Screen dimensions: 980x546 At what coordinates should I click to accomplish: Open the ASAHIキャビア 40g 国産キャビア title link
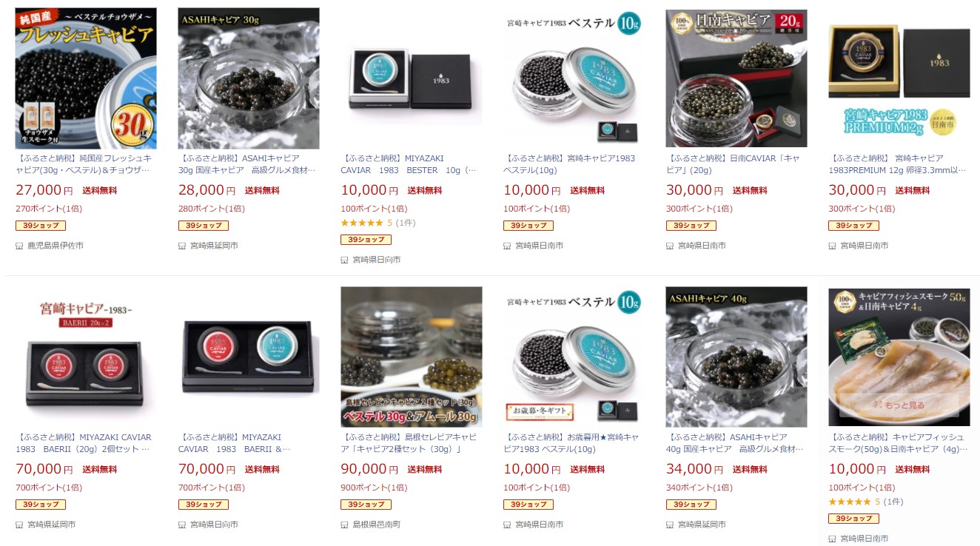[734, 443]
